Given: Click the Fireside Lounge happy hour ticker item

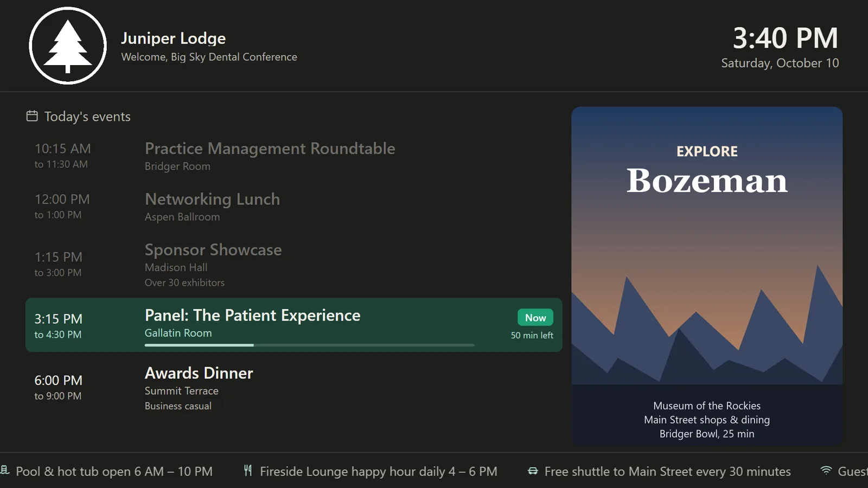Looking at the screenshot, I should pos(371,471).
